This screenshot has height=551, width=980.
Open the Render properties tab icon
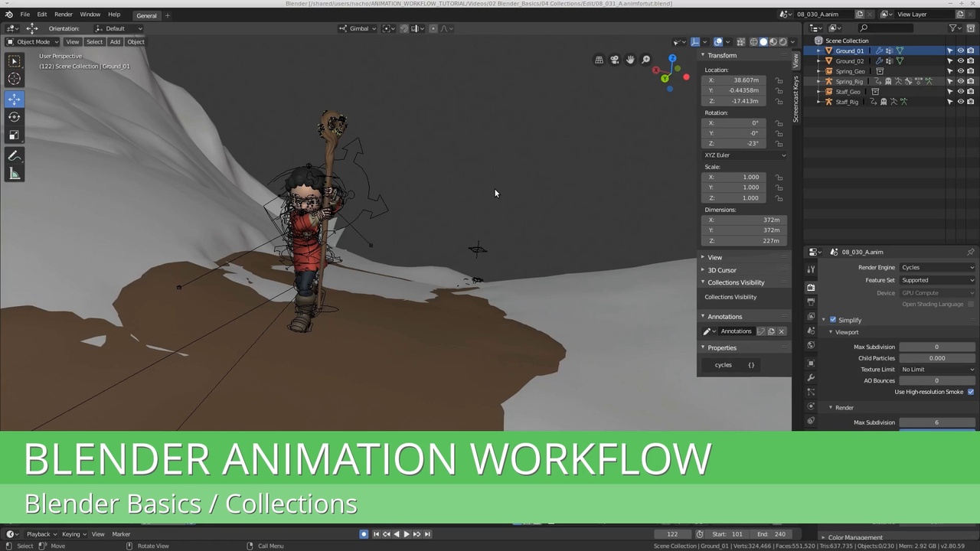pyautogui.click(x=811, y=287)
